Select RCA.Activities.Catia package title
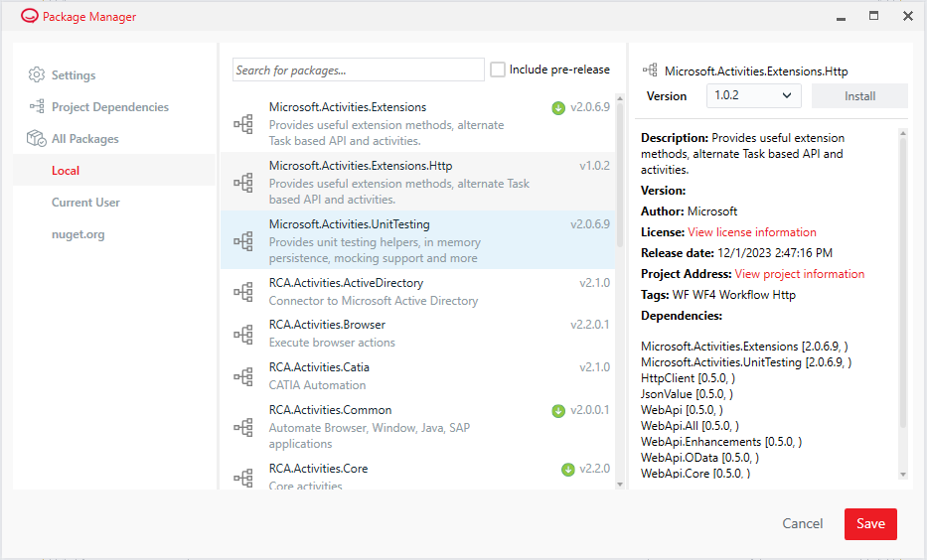This screenshot has height=560, width=927. (x=319, y=366)
